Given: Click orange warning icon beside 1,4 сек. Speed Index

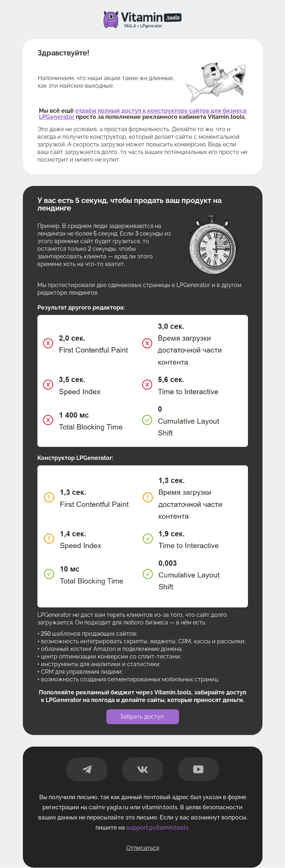Looking at the screenshot, I should [49, 539].
